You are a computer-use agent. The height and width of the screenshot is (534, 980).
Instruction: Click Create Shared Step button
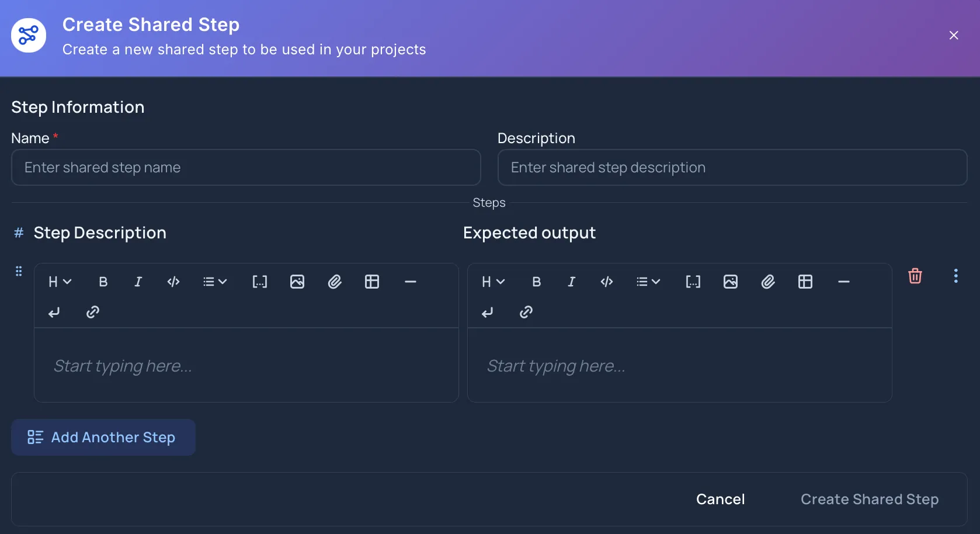point(870,499)
